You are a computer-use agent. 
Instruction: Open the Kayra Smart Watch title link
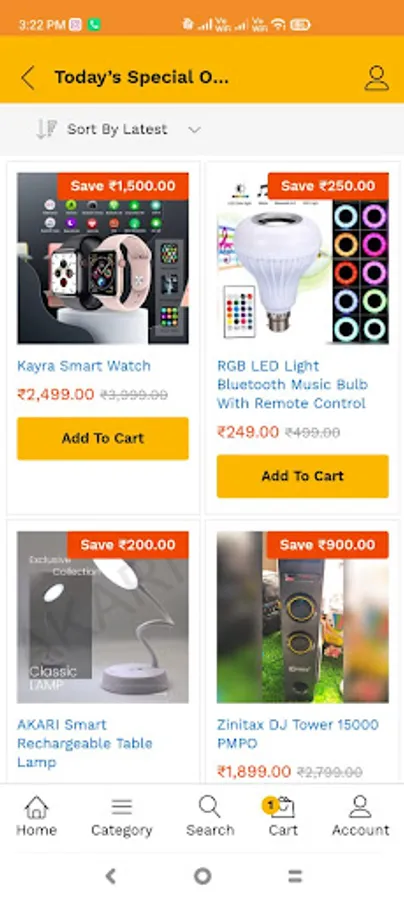coord(84,366)
